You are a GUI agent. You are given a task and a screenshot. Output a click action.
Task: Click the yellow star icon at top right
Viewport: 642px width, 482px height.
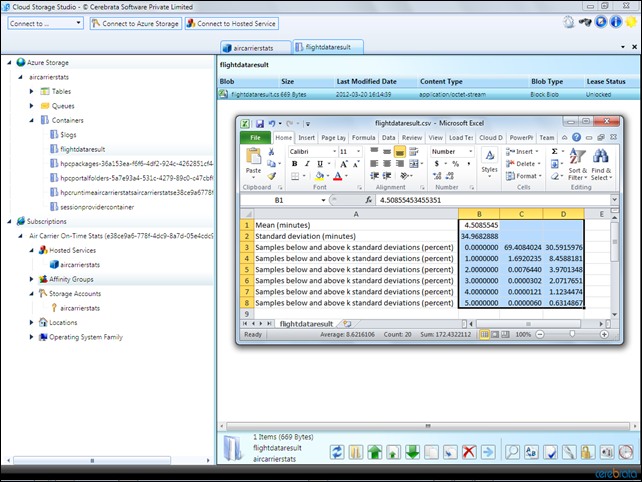coord(631,22)
